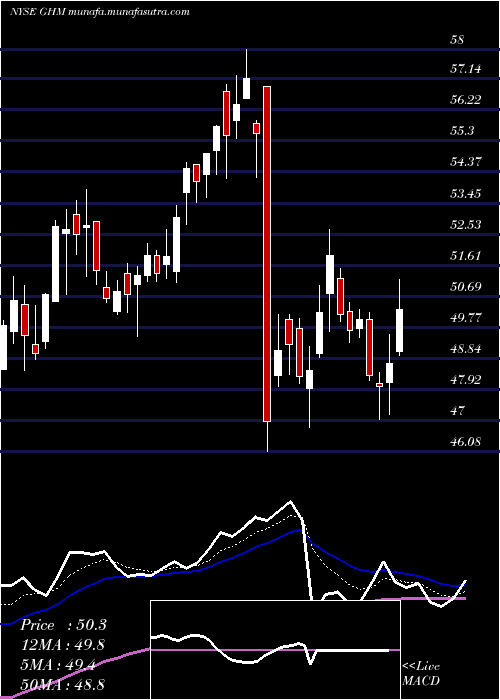Click the 50.69 price axis label
The height and width of the screenshot is (700, 500).
pos(466,286)
